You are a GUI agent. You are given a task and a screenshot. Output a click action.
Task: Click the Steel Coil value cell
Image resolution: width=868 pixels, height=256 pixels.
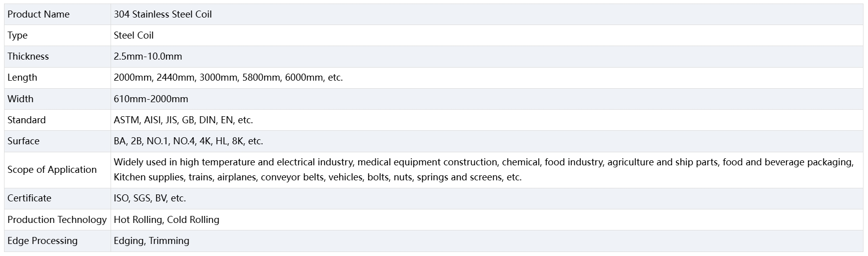click(x=134, y=36)
